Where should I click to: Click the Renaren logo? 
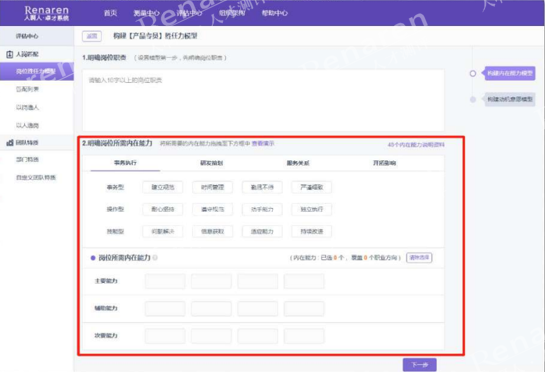[x=47, y=13]
